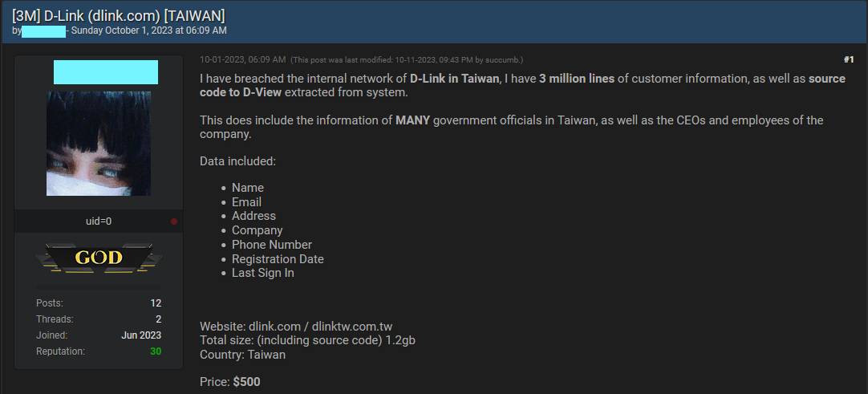Click the Email list item
The height and width of the screenshot is (394, 868).
tap(246, 202)
